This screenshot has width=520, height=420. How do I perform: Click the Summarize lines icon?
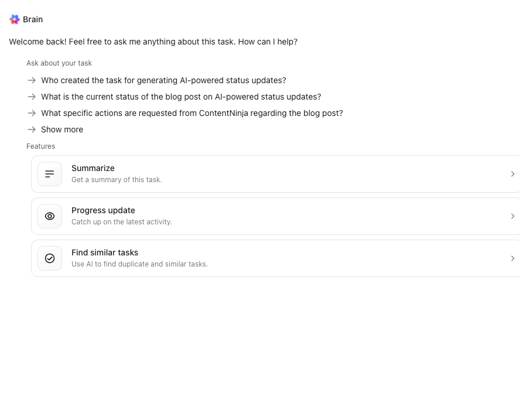(x=50, y=174)
